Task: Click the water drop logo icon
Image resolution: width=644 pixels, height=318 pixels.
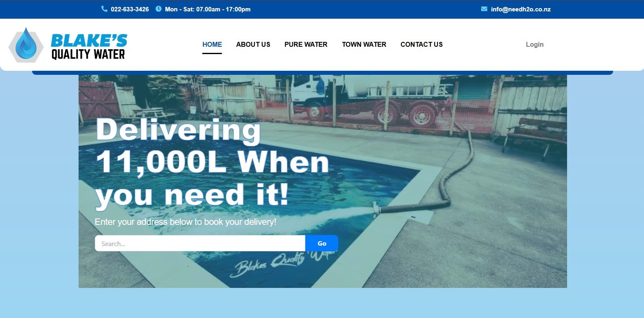Action: pyautogui.click(x=26, y=45)
